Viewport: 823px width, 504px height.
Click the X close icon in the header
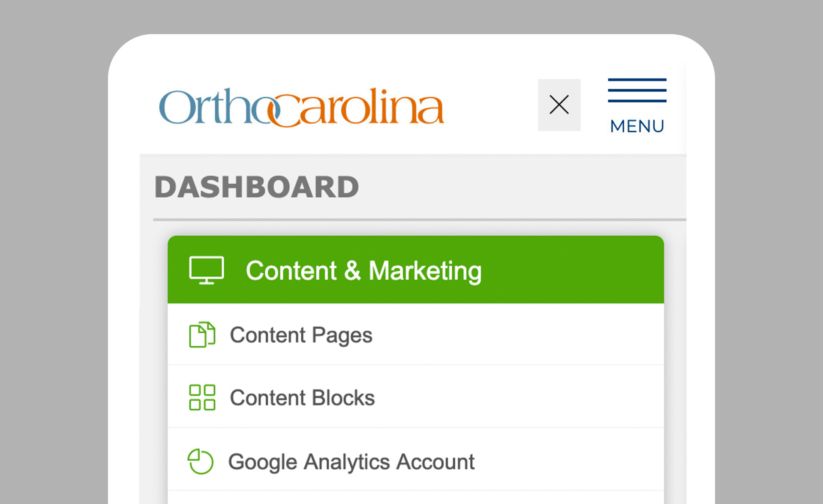tap(559, 105)
